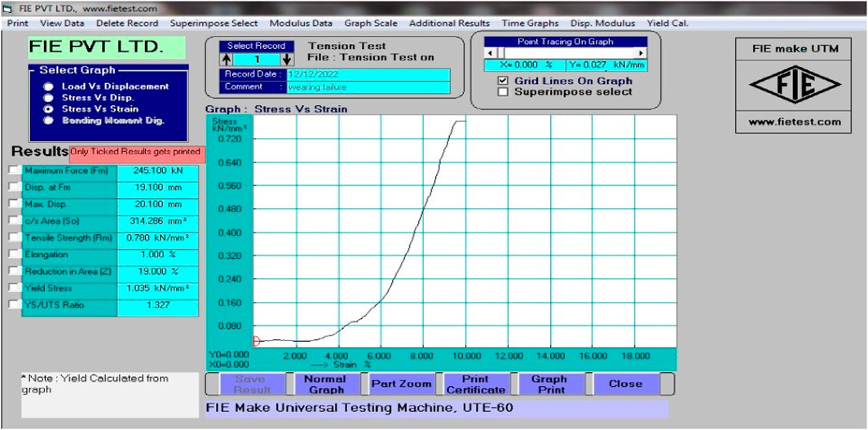Select Stress Vs Strain graph option
The image size is (868, 430).
pos(49,109)
